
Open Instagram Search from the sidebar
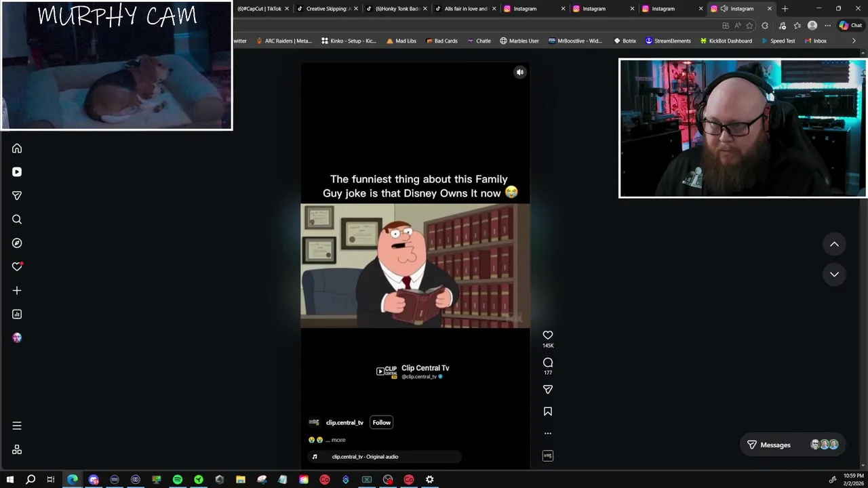tap(17, 220)
